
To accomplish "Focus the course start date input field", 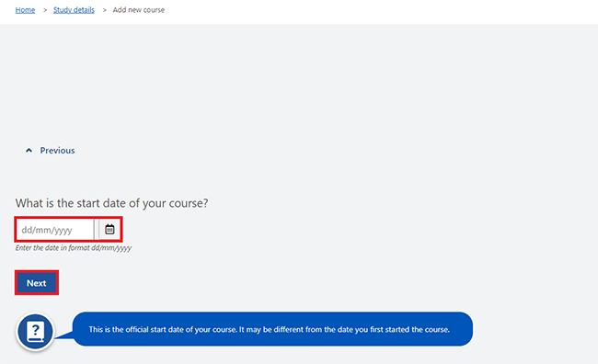I will [55, 230].
